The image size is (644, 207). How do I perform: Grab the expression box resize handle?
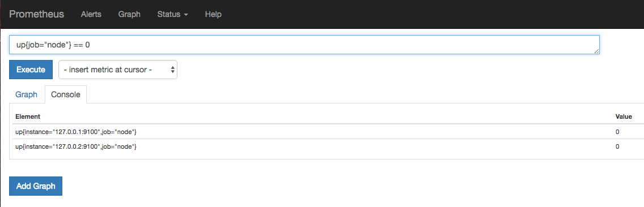(x=596, y=51)
